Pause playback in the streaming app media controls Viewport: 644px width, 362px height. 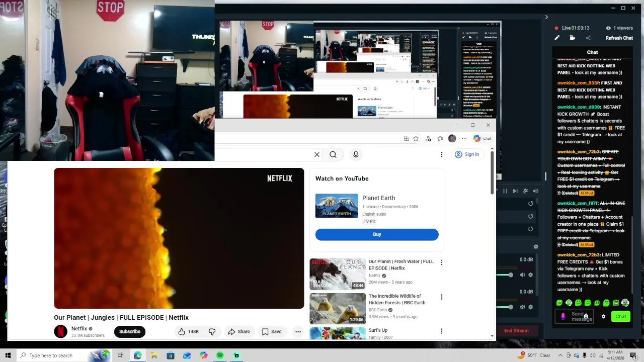point(505,191)
